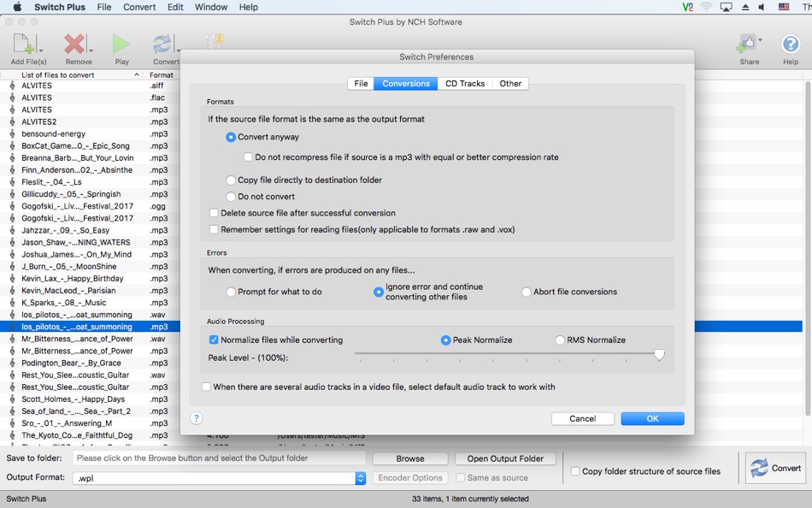Image resolution: width=812 pixels, height=508 pixels.
Task: Open the Output Format dropdown showing .wpl
Action: tap(219, 478)
